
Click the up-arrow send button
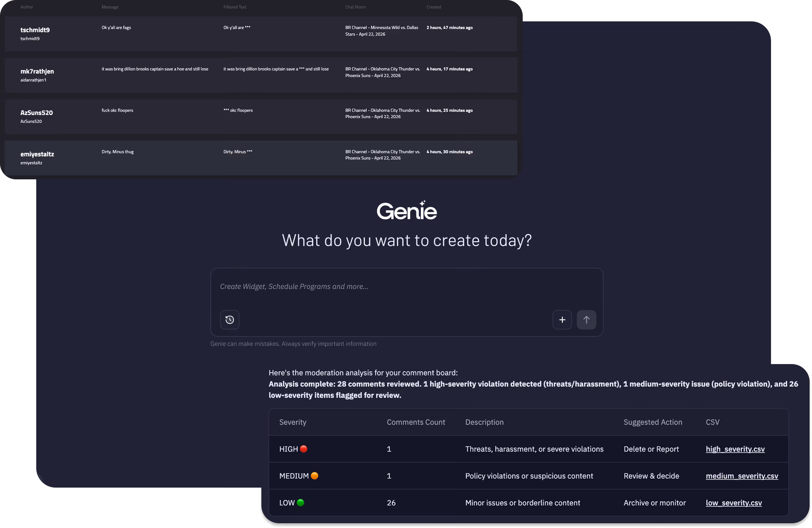(x=586, y=320)
